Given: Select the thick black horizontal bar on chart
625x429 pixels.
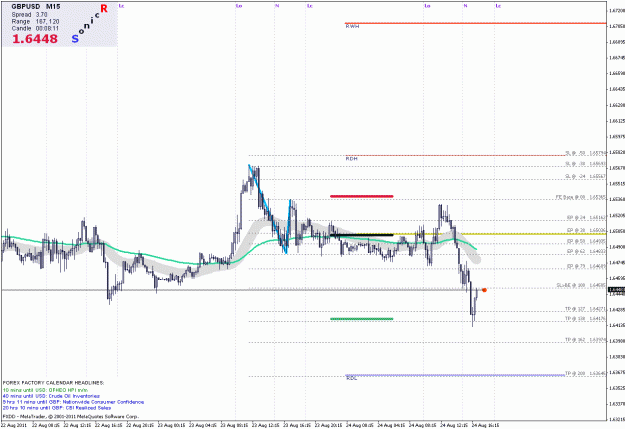Looking at the screenshot, I should pyautogui.click(x=362, y=235).
